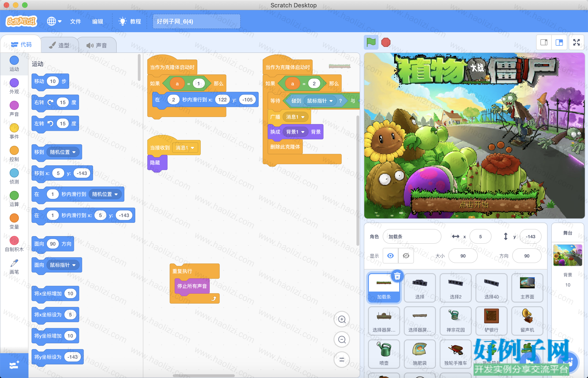Select the 留声机 sprite
The width and height of the screenshot is (588, 378).
527,321
